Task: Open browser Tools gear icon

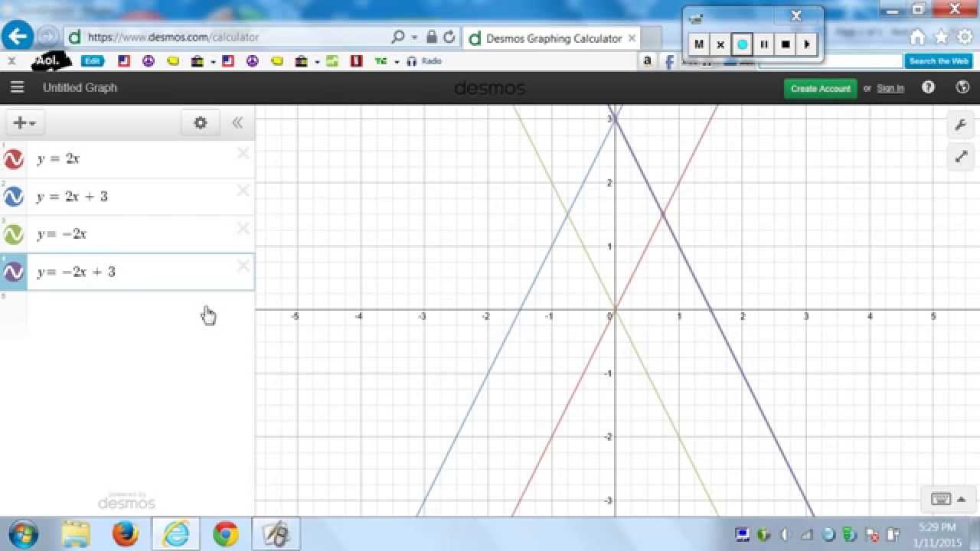Action: click(964, 37)
